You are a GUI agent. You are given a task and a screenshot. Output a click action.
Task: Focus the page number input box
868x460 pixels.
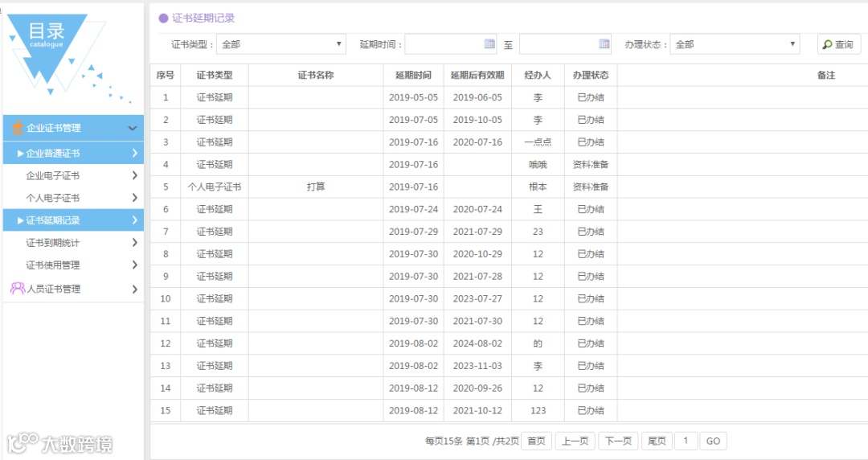pyautogui.click(x=686, y=442)
